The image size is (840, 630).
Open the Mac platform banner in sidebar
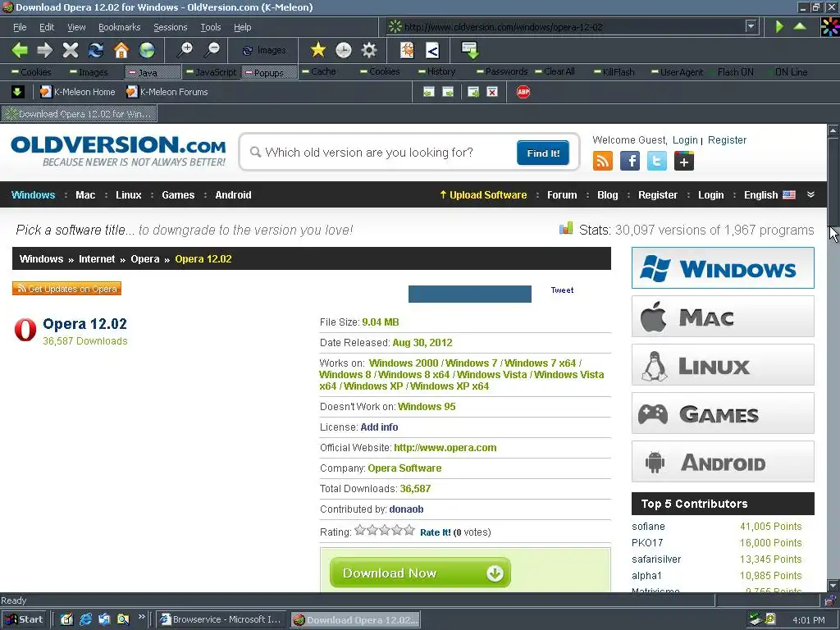pos(723,317)
